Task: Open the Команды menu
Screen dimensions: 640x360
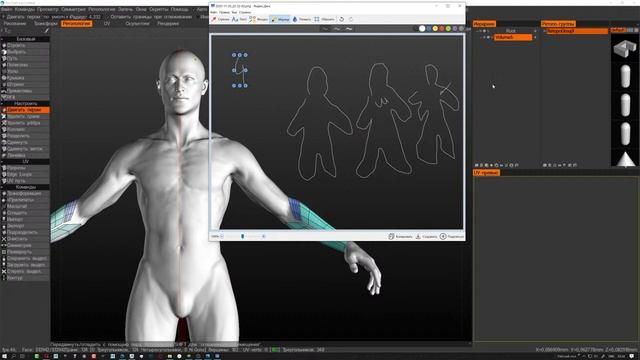Action: (x=24, y=9)
